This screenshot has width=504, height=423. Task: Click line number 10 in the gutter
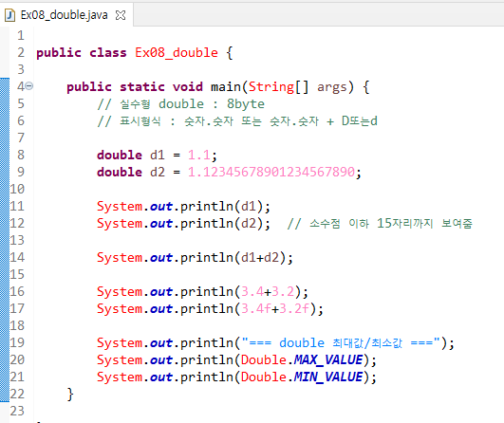[17, 189]
